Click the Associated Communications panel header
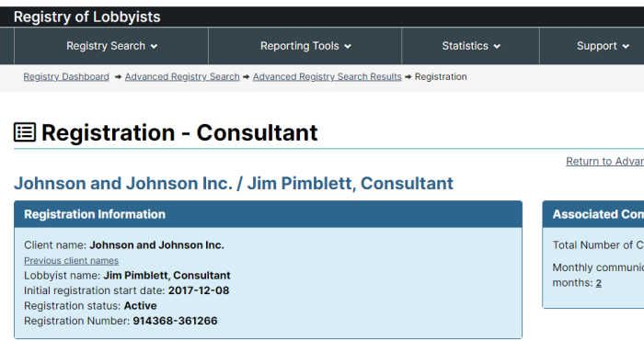644x341 pixels. 593,214
